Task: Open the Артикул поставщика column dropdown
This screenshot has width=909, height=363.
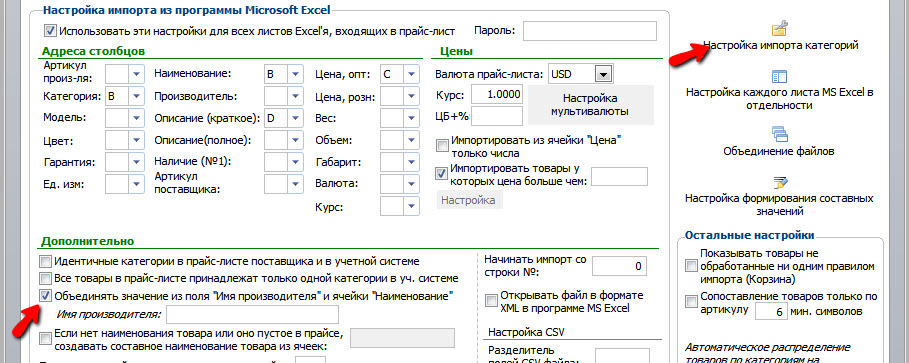Action: coord(296,184)
